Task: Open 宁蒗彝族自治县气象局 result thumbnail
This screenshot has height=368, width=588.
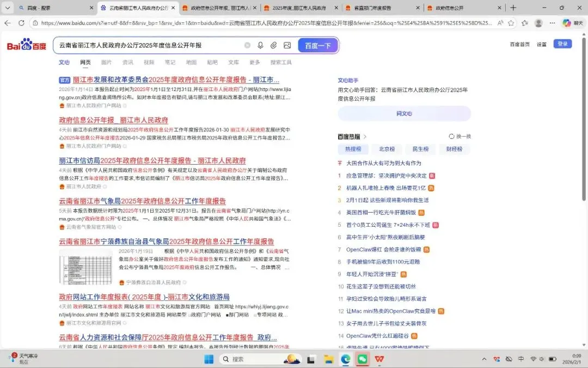Action: (x=85, y=267)
